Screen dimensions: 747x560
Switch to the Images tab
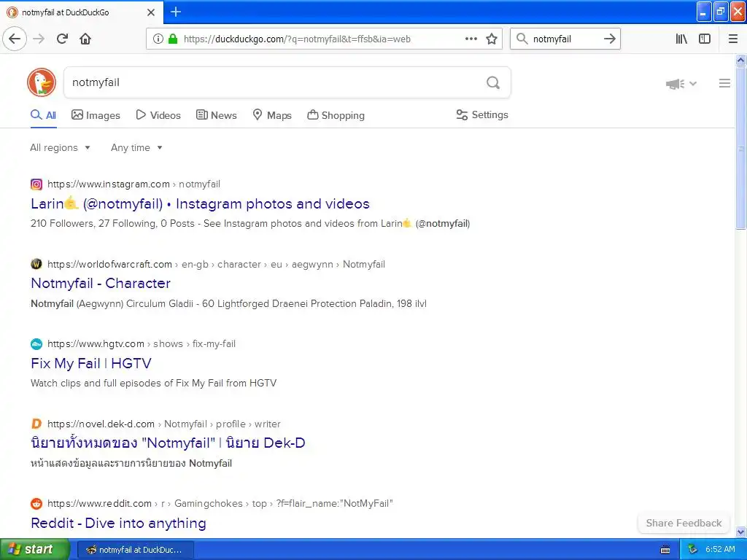96,115
